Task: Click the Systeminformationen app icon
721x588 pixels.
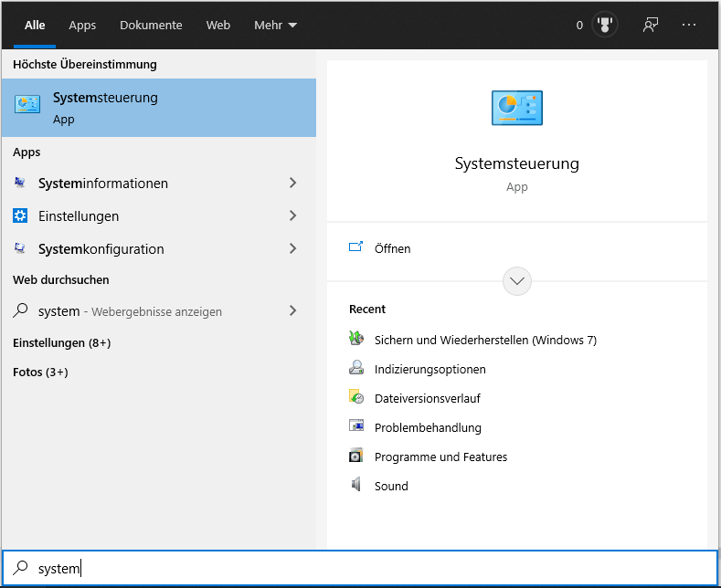Action: (20, 184)
